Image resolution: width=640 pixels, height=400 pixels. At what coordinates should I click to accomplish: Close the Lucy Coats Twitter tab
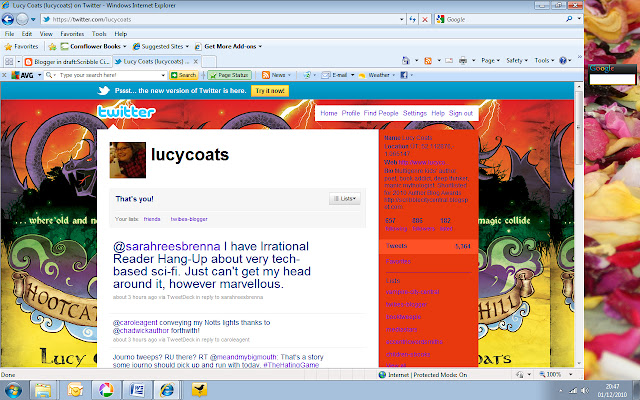[x=196, y=62]
